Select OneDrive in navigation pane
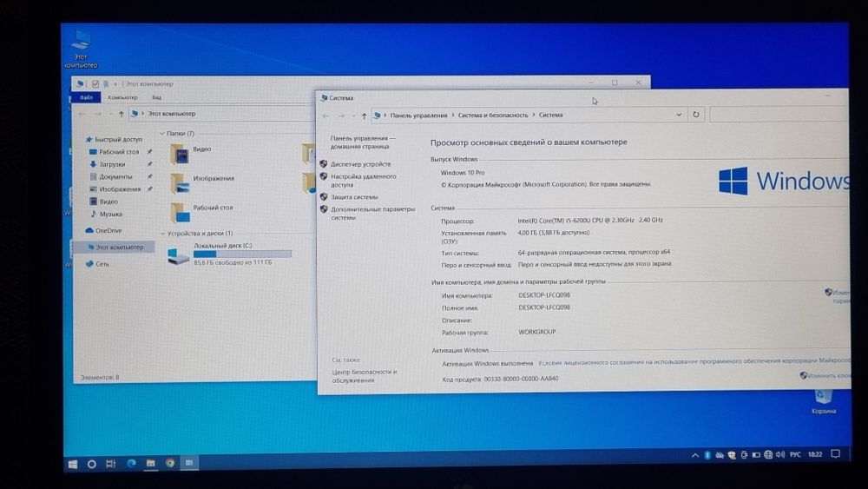The image size is (868, 489). click(x=108, y=231)
